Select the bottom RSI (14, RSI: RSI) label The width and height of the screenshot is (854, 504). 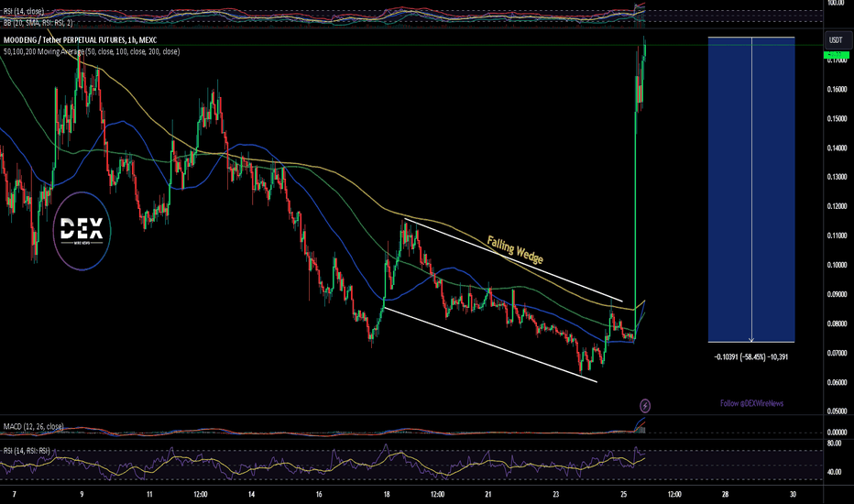27,451
